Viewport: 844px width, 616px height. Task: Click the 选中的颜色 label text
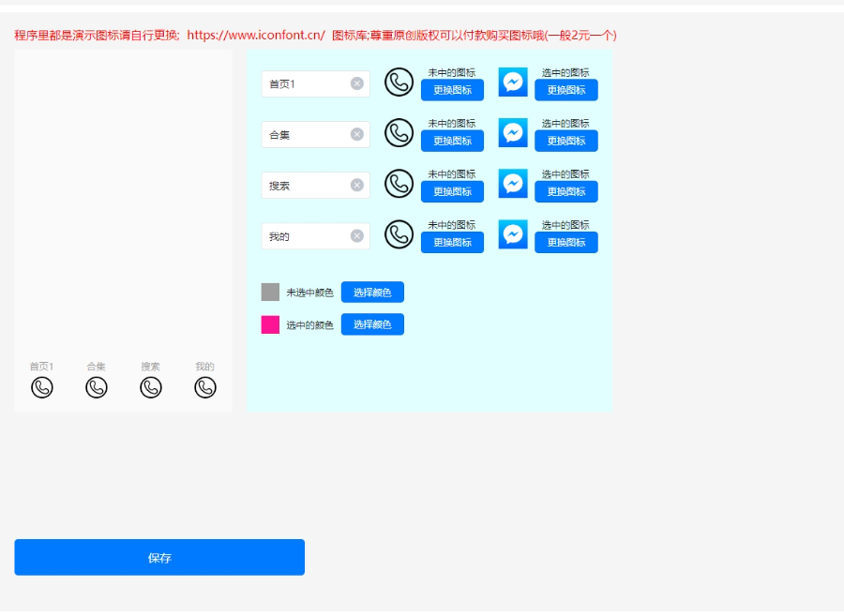[310, 325]
